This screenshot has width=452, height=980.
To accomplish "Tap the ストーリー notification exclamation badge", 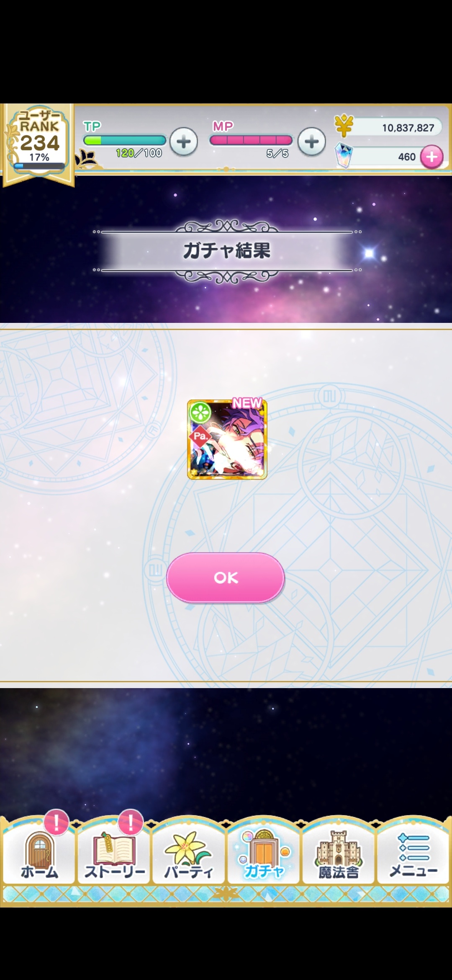I will (x=131, y=821).
